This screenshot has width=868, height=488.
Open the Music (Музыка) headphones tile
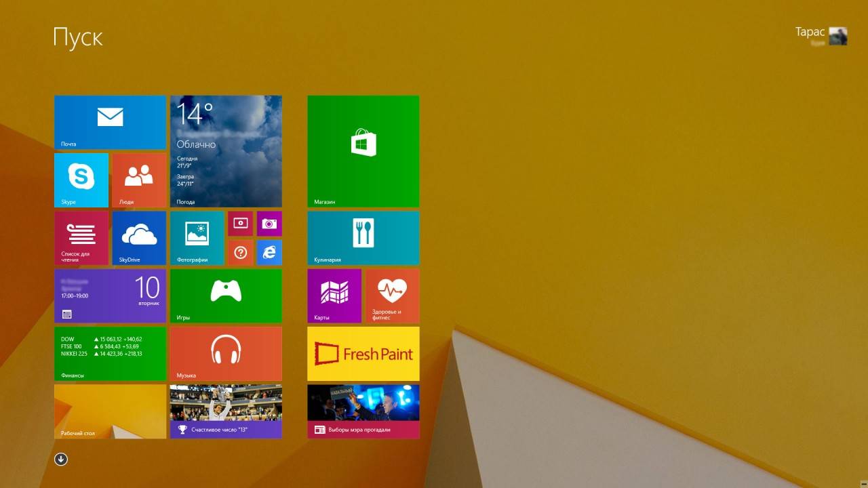pyautogui.click(x=226, y=353)
